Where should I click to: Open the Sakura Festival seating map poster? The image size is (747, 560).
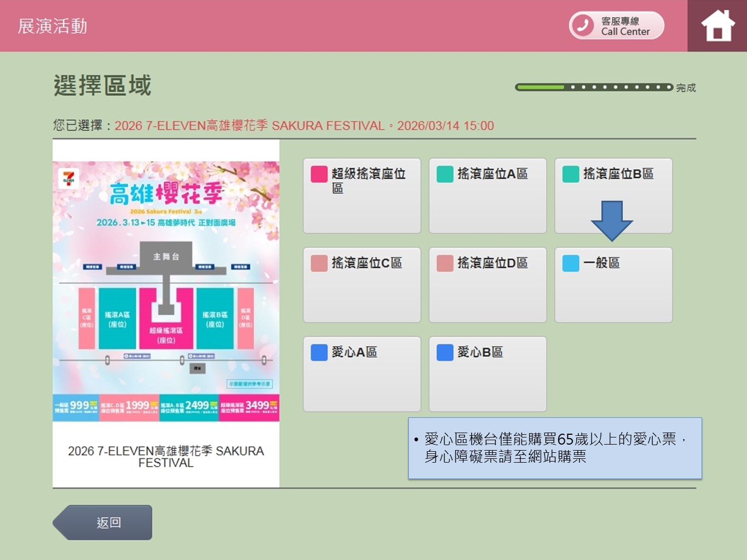click(166, 291)
